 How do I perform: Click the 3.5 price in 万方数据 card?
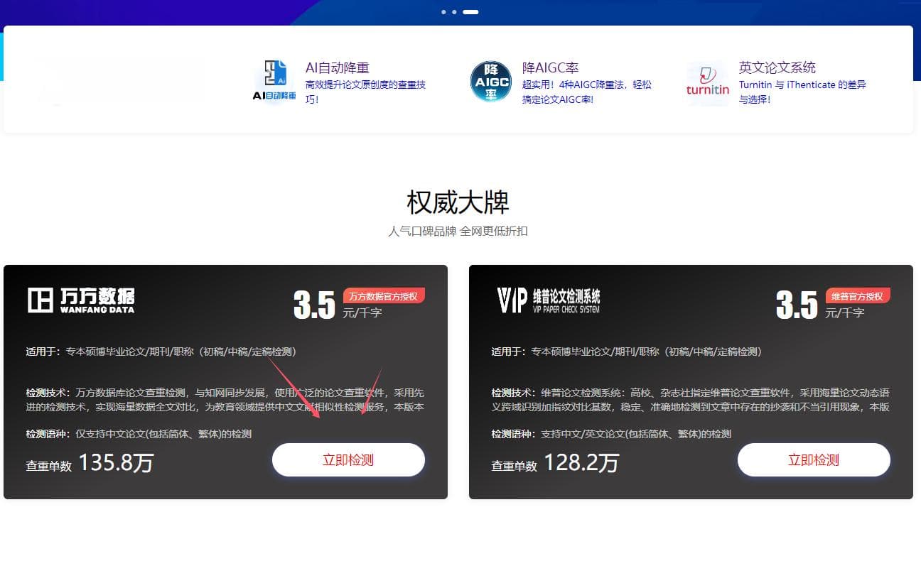[314, 305]
